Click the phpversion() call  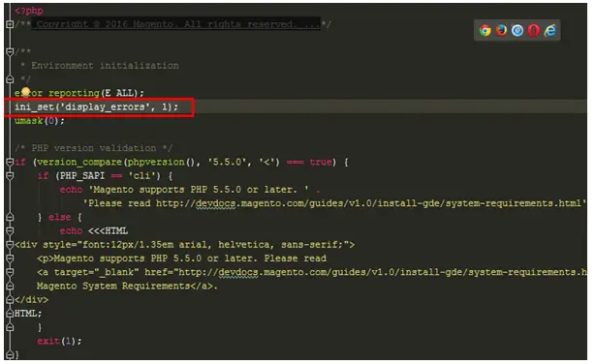point(161,162)
